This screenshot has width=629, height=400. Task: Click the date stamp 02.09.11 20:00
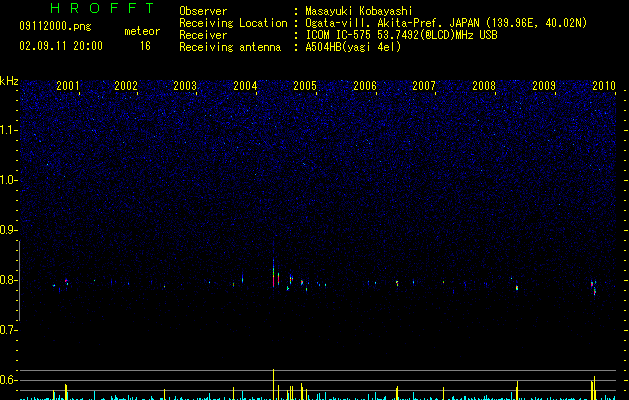coord(61,46)
